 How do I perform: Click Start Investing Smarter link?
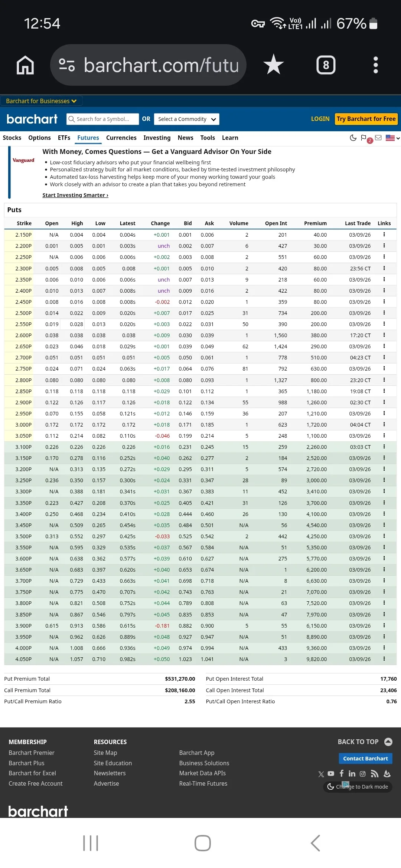[75, 195]
